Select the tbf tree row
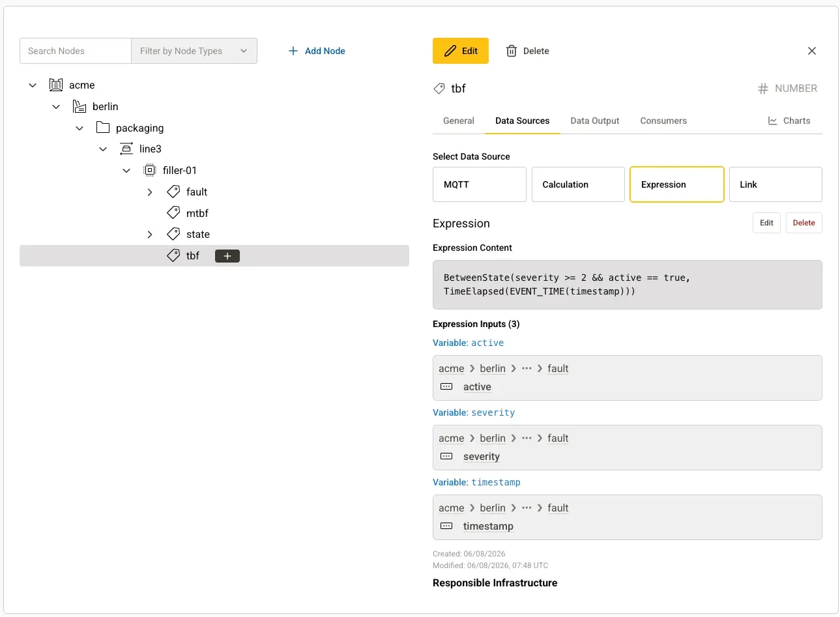The image size is (840, 617). [214, 256]
